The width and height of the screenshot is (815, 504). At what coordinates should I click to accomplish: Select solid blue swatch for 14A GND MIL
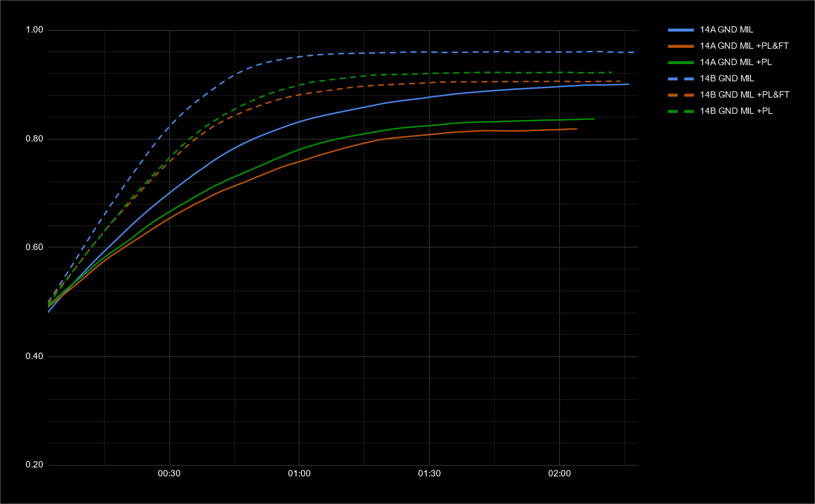(681, 30)
